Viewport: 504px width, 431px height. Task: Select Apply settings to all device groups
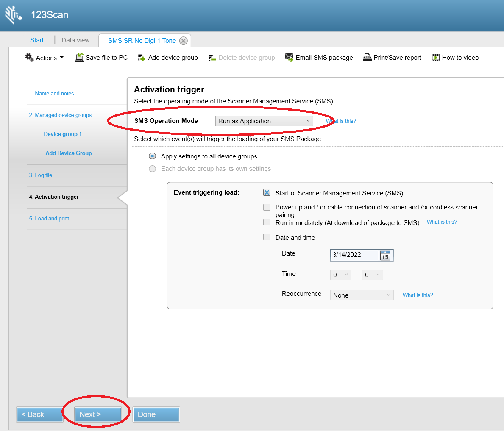(152, 156)
